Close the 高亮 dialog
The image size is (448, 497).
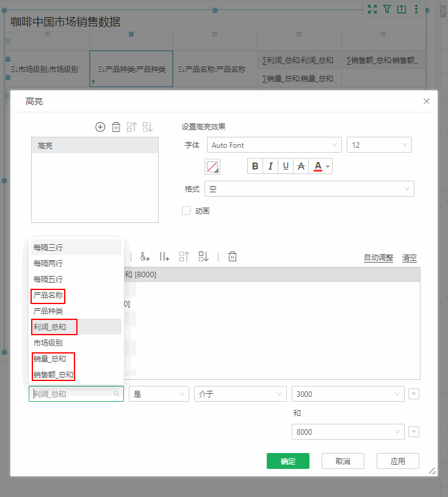[x=427, y=101]
